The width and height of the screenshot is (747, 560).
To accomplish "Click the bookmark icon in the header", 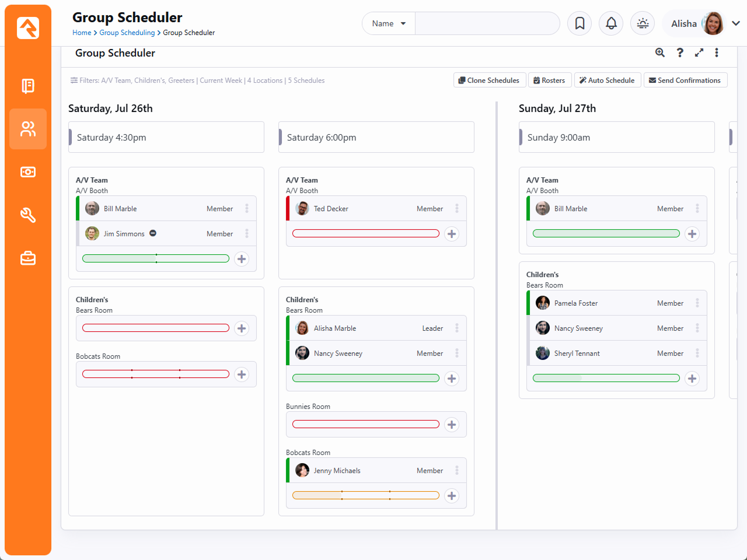I will pos(580,23).
